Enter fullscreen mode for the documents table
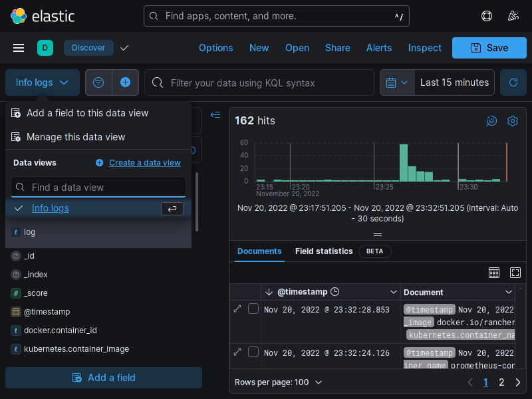Viewport: 532px width, 399px height. click(x=515, y=273)
